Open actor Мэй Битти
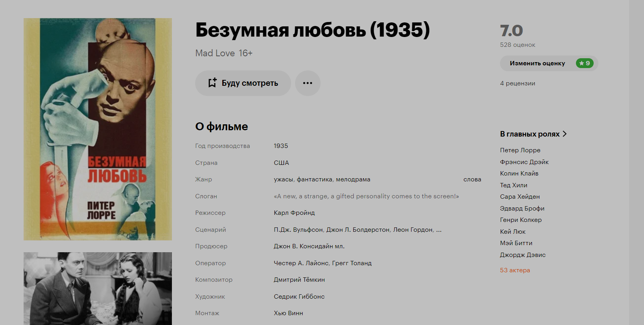The width and height of the screenshot is (644, 325). click(x=516, y=243)
